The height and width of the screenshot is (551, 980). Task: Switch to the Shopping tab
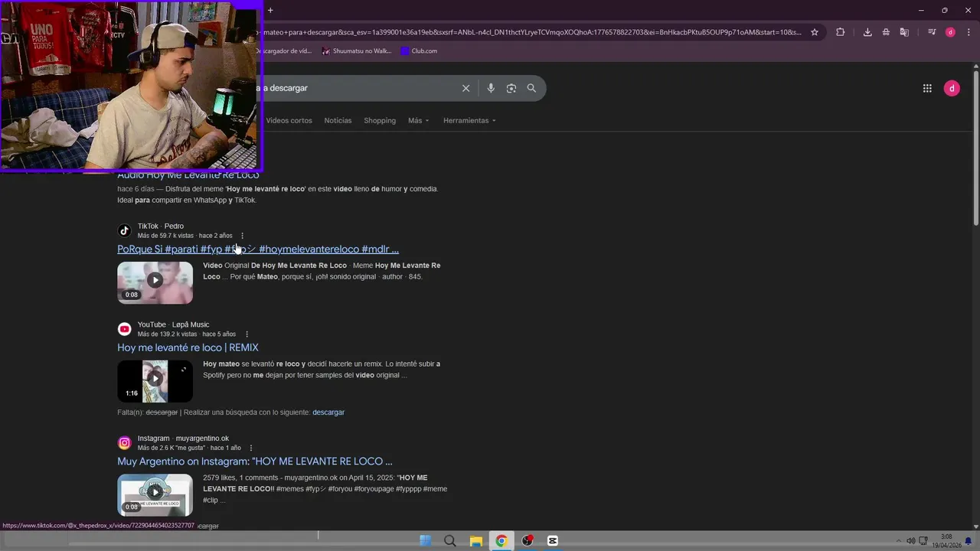coord(380,120)
